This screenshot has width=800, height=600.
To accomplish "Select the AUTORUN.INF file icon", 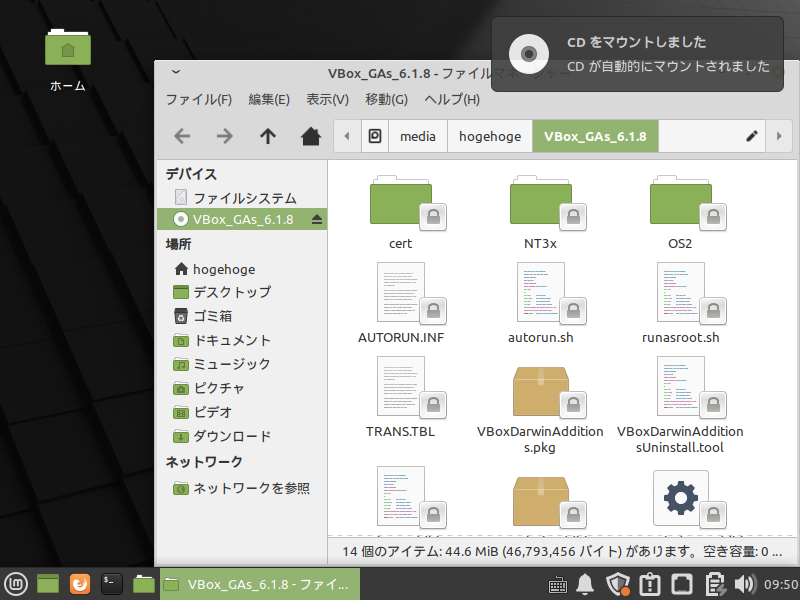I will coord(401,292).
